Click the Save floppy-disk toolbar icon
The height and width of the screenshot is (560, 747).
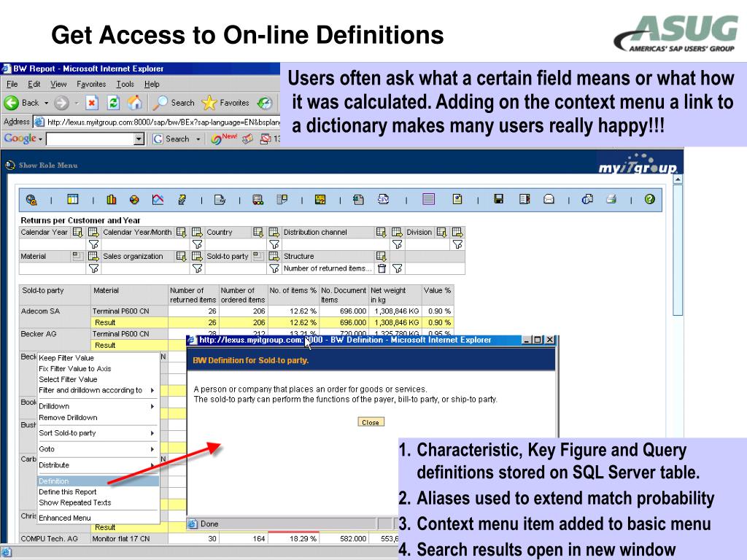coord(499,199)
